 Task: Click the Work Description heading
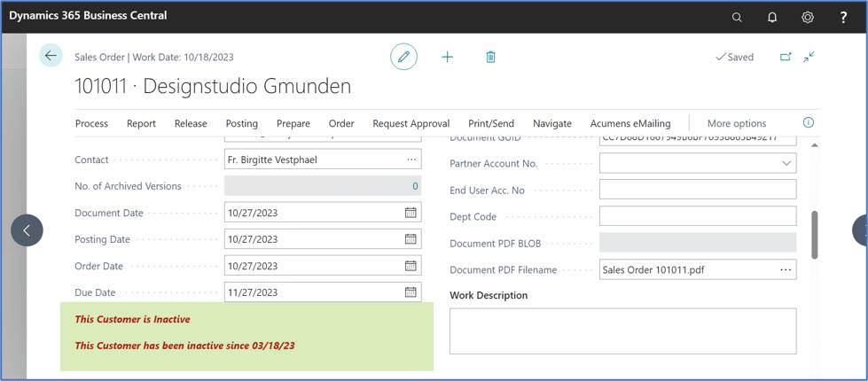point(489,295)
